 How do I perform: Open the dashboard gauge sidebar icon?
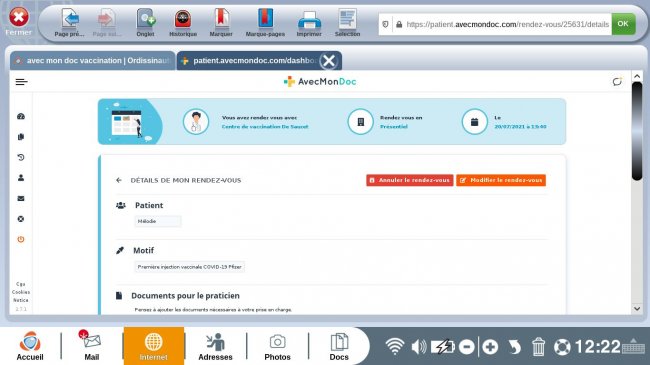(x=21, y=117)
